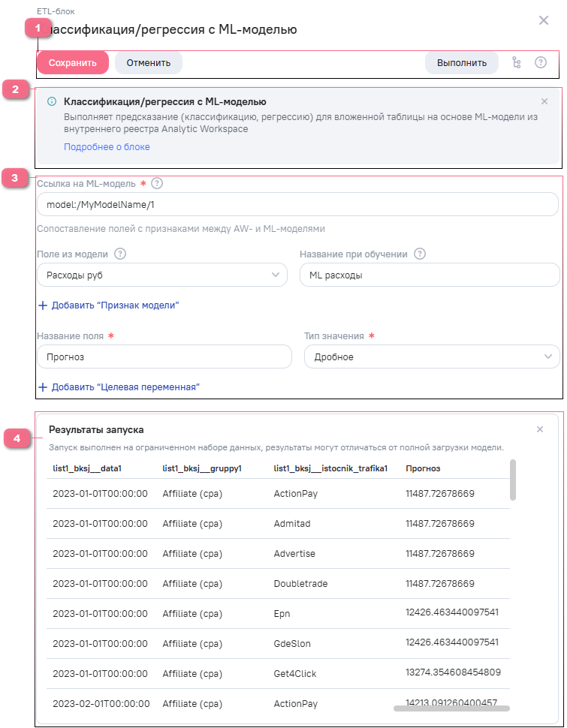Click the ML model link input field
This screenshot has width=567, height=728.
[x=297, y=205]
